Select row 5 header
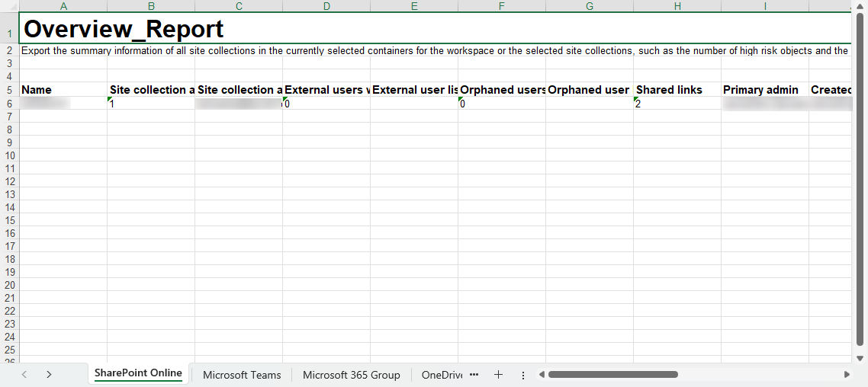868x387 pixels. [x=9, y=90]
